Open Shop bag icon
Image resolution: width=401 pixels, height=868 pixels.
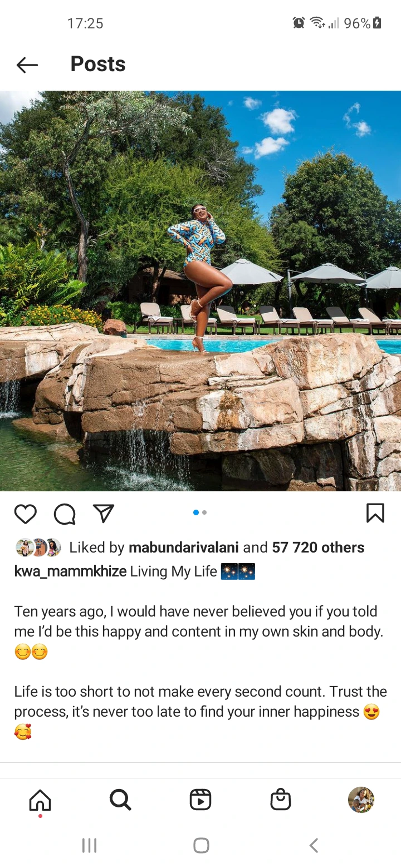click(x=281, y=800)
